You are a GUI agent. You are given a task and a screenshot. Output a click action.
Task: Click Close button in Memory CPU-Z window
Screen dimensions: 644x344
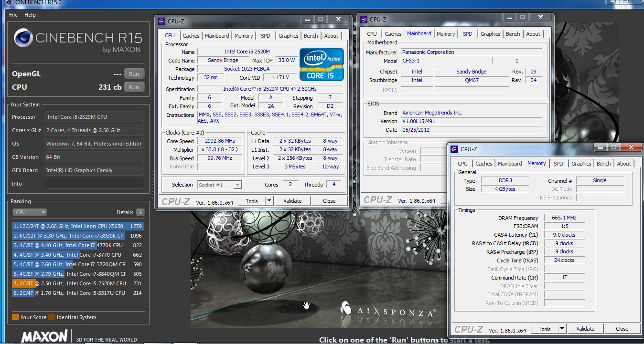(x=622, y=329)
